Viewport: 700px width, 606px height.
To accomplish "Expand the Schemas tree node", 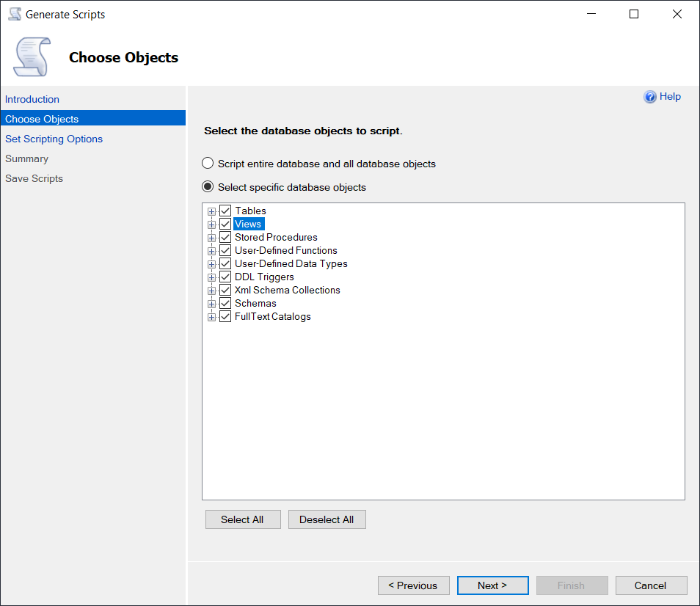I will 211,304.
